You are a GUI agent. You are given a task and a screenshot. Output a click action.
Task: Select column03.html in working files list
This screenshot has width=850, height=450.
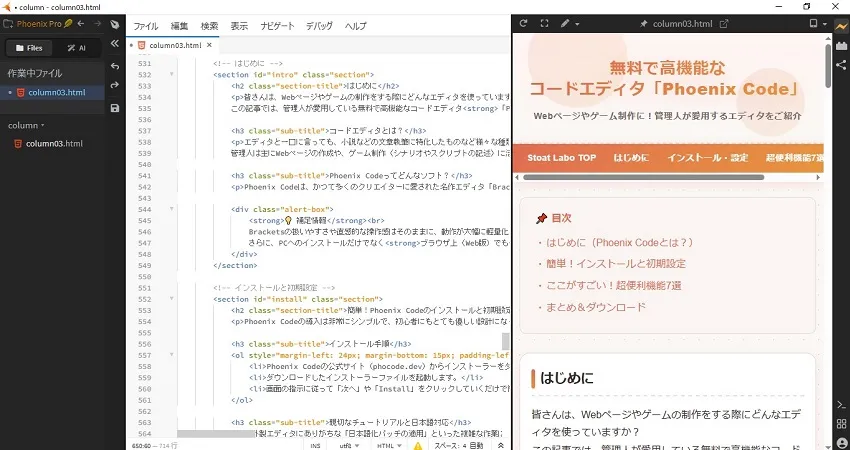pyautogui.click(x=52, y=92)
